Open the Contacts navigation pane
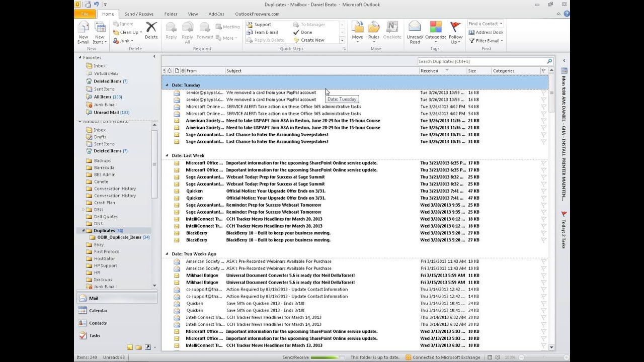644x362 pixels. (117, 323)
